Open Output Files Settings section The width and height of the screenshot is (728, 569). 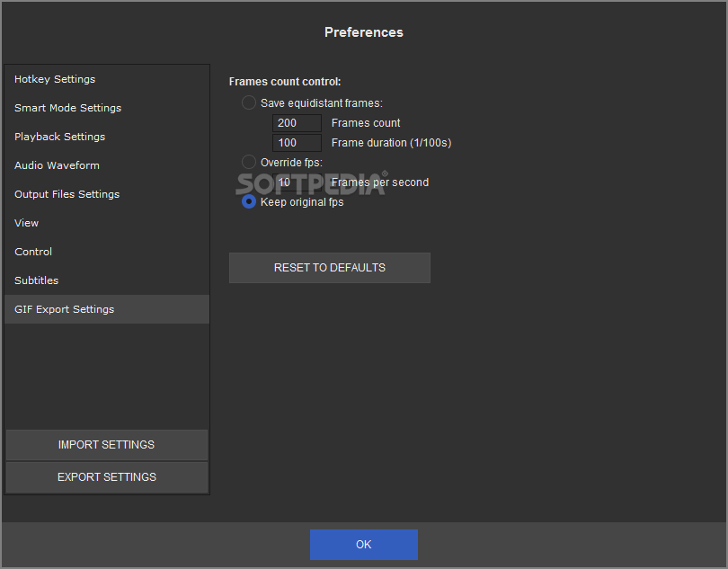pyautogui.click(x=107, y=194)
